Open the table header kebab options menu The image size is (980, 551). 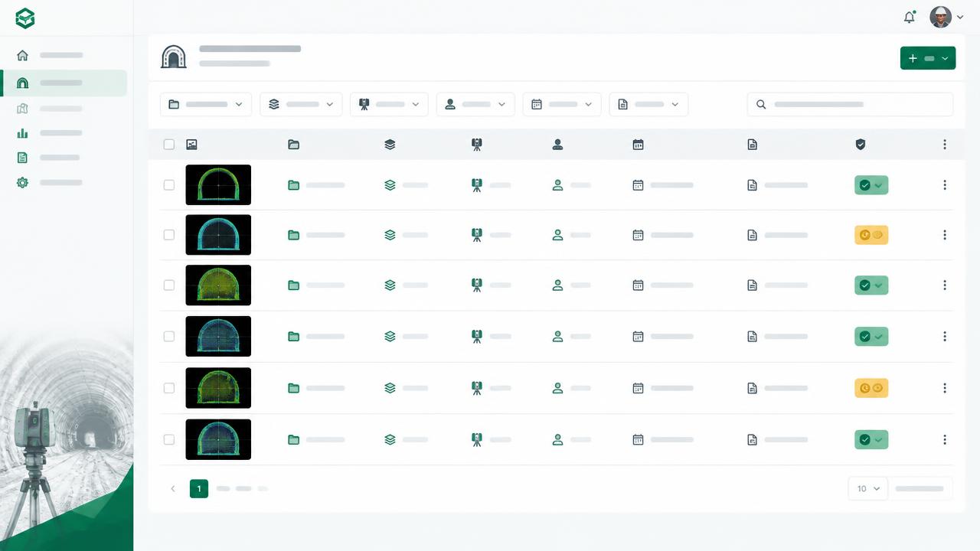click(945, 144)
